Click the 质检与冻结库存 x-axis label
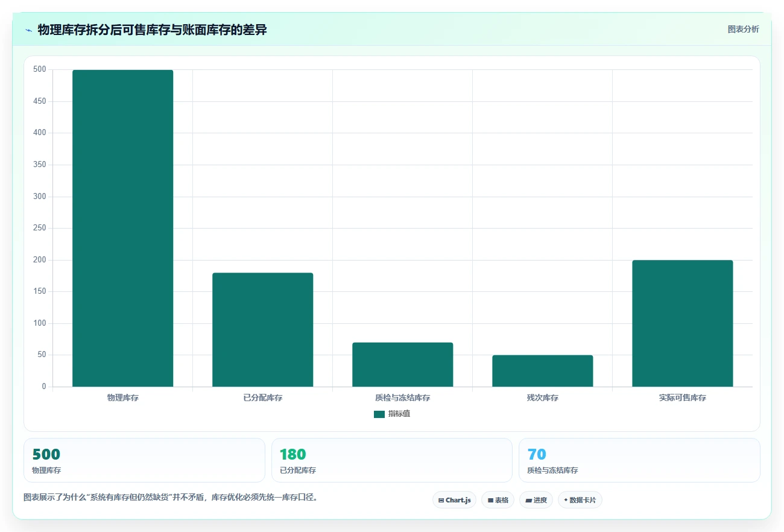 tap(403, 398)
